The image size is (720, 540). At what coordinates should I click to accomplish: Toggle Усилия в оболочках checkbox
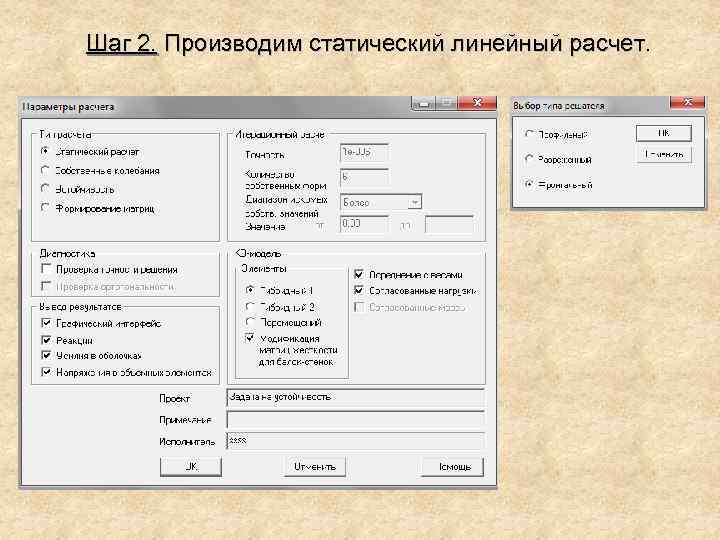(46, 355)
